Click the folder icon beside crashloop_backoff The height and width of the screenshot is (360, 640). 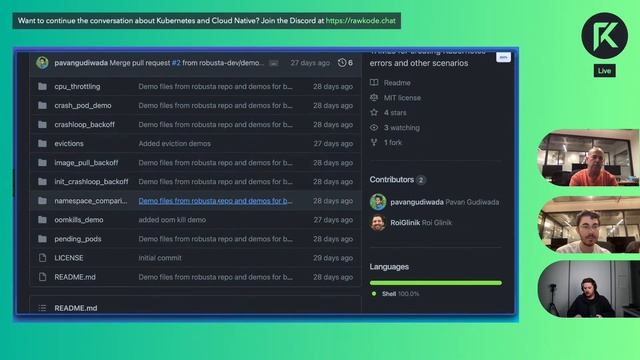pos(42,124)
